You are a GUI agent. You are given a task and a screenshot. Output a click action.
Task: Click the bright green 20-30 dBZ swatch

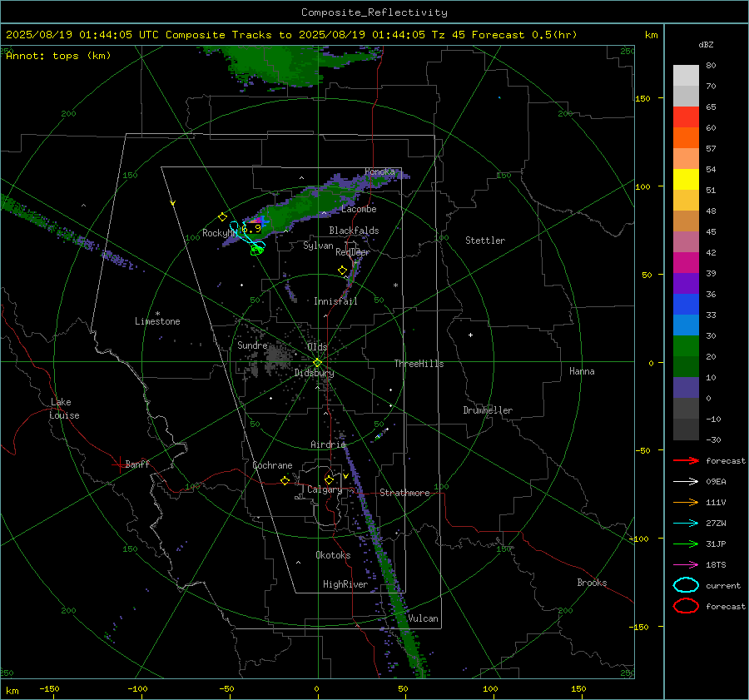[x=686, y=346]
